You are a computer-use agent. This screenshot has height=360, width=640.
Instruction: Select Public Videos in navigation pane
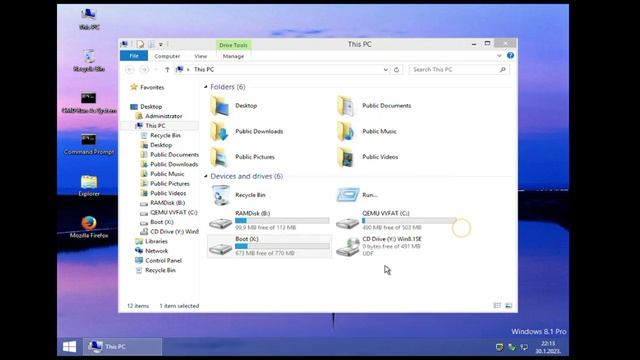(x=164, y=193)
